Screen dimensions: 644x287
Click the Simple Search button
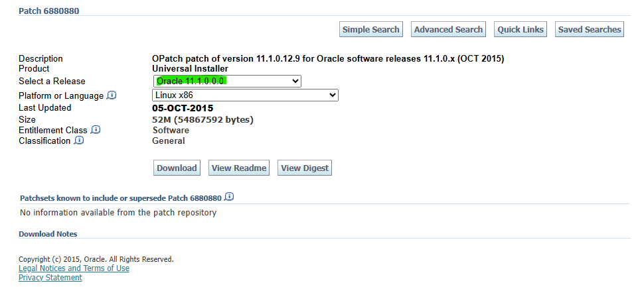click(x=371, y=30)
